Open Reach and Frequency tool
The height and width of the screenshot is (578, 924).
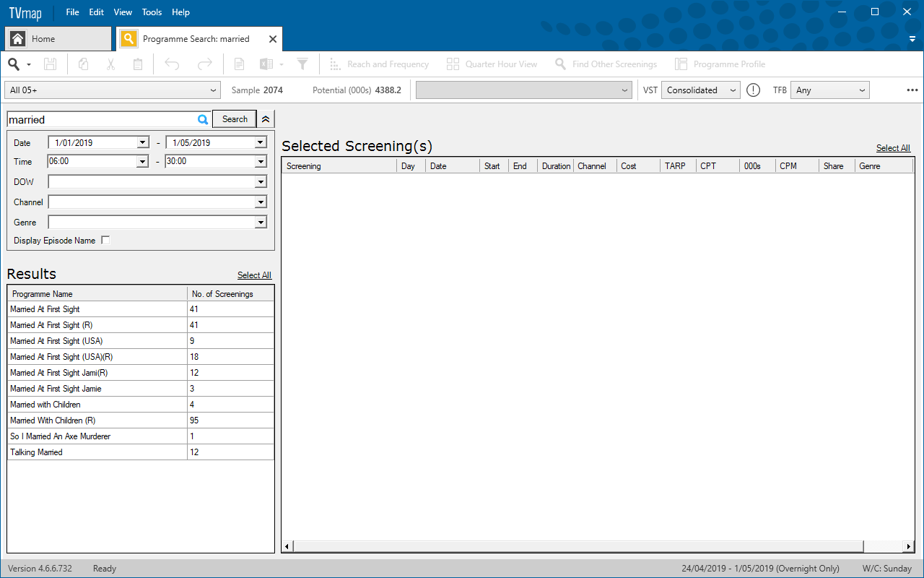pyautogui.click(x=379, y=64)
